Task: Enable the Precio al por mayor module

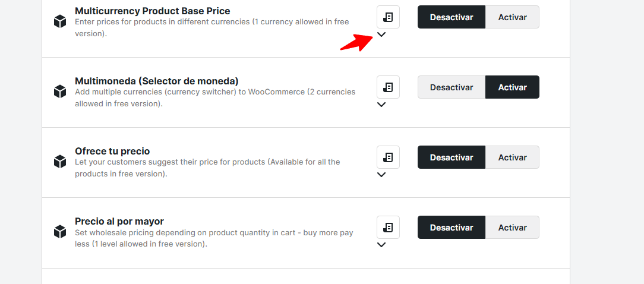Action: (512, 228)
